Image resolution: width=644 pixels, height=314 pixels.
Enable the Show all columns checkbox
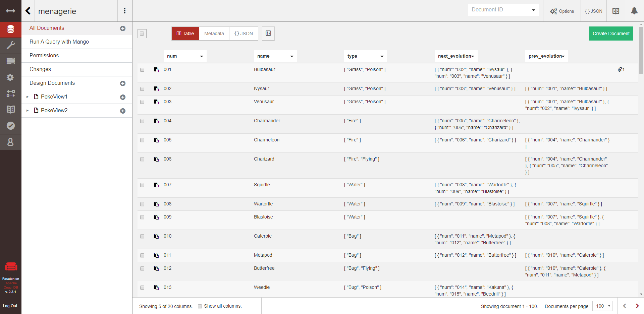tap(200, 306)
